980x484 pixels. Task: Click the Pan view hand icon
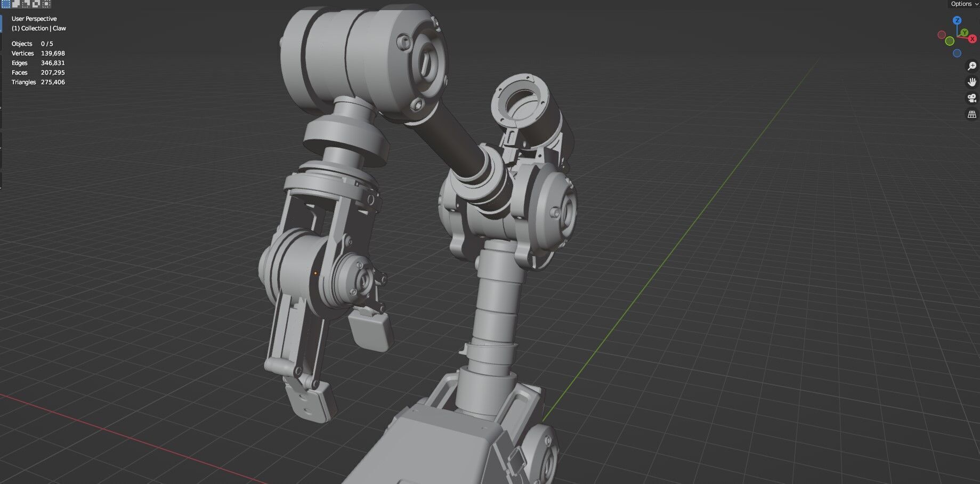point(972,82)
